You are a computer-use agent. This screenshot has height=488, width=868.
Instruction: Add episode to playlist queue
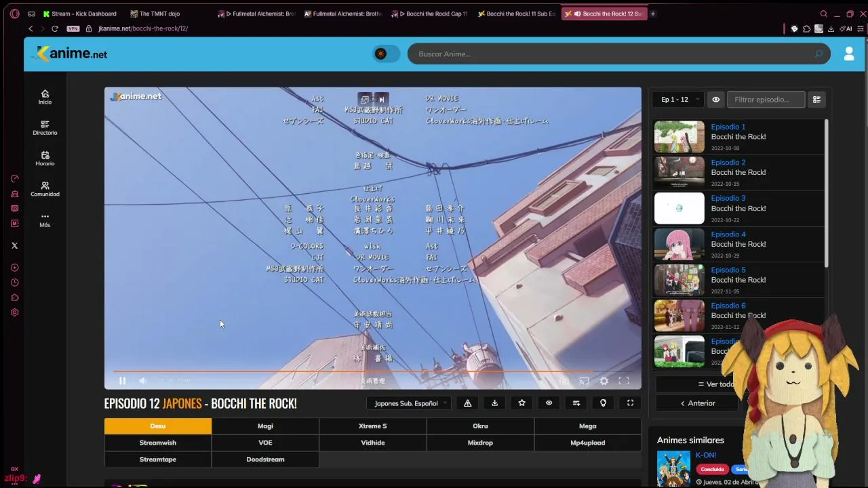point(576,403)
